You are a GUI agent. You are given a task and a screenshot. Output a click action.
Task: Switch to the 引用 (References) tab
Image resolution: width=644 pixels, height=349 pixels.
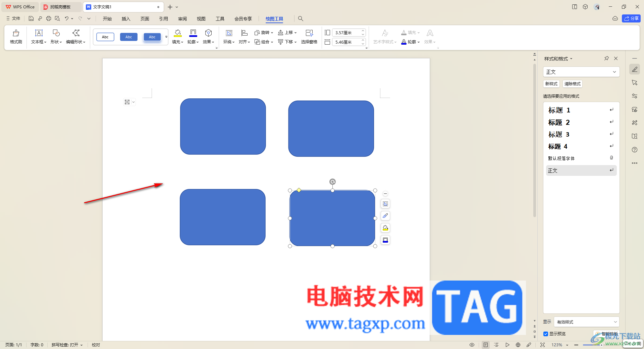[163, 19]
